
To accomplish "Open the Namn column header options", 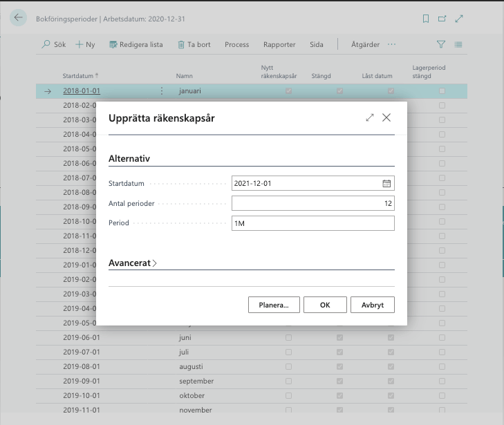I will tap(184, 76).
